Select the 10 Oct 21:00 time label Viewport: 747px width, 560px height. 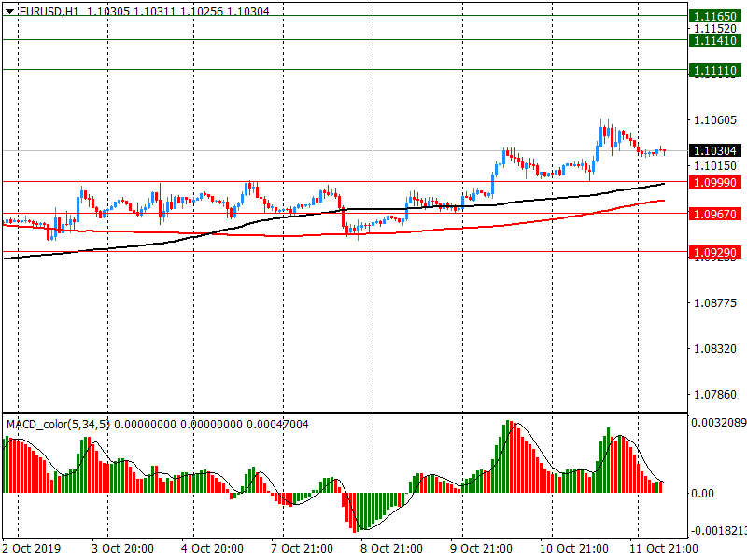coord(572,548)
